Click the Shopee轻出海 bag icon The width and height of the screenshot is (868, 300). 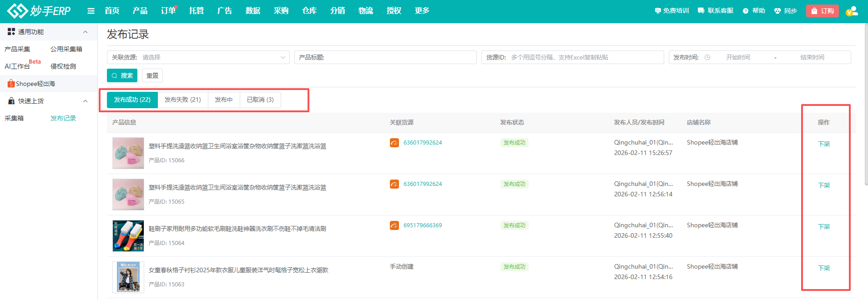point(11,84)
